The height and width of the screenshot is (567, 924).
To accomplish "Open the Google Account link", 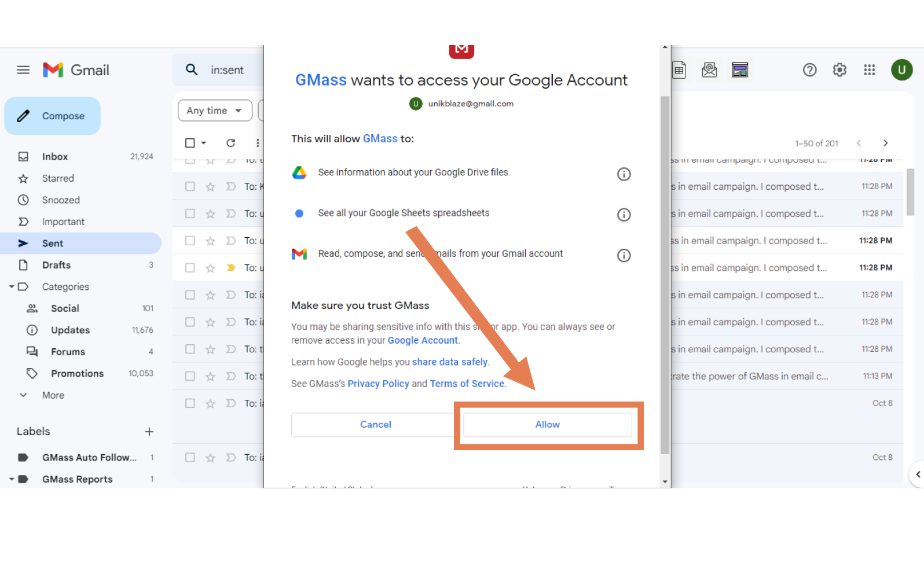I will [423, 340].
